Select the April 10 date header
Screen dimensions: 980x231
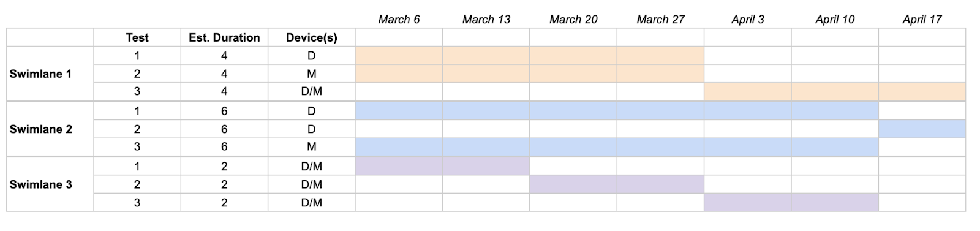(835, 19)
